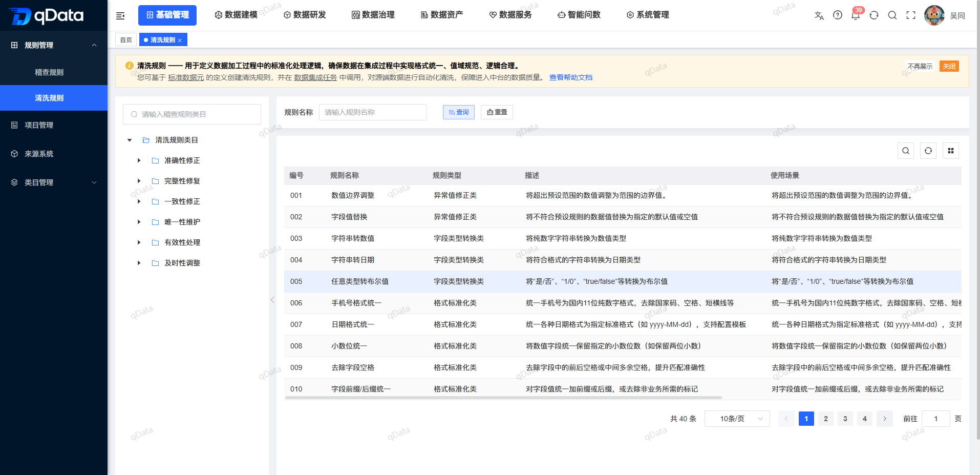Open the 数据建模 top menu
980x475 pixels.
[236, 15]
